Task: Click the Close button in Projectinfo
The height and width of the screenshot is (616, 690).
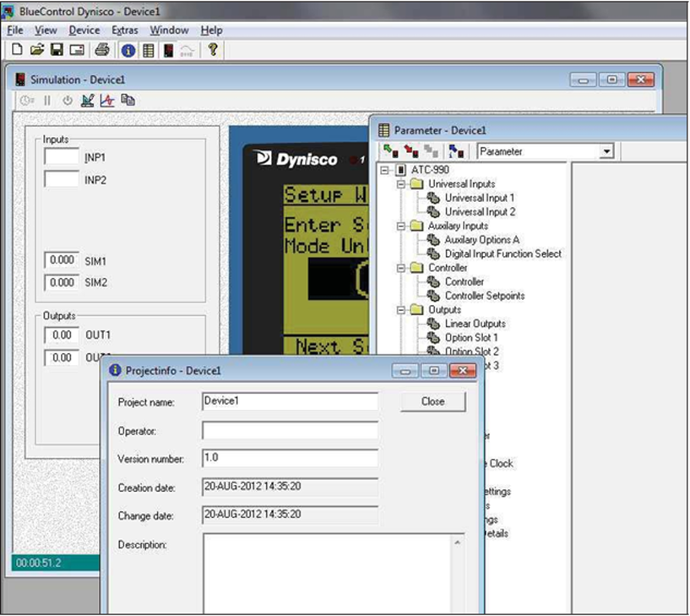Action: (432, 401)
